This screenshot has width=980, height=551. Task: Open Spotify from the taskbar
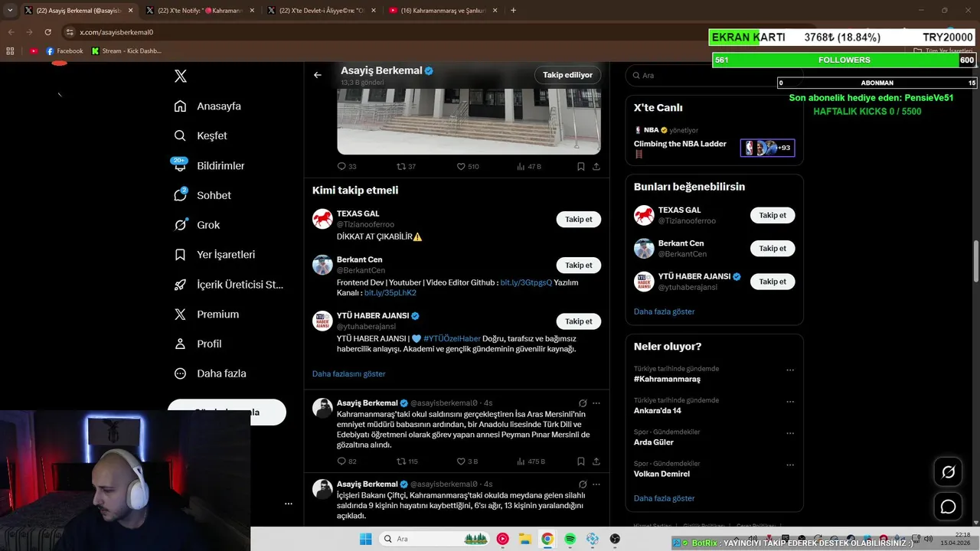(570, 539)
